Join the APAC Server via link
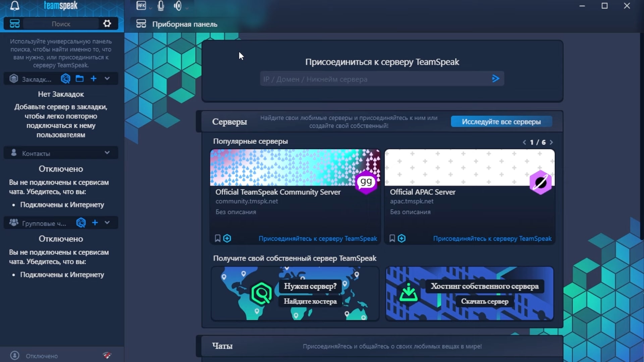The height and width of the screenshot is (362, 644). 492,239
